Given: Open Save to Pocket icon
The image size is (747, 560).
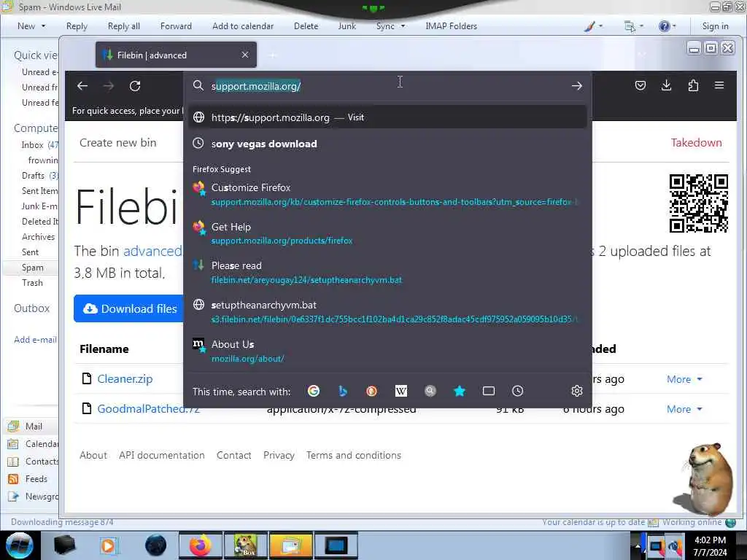Looking at the screenshot, I should pos(640,86).
